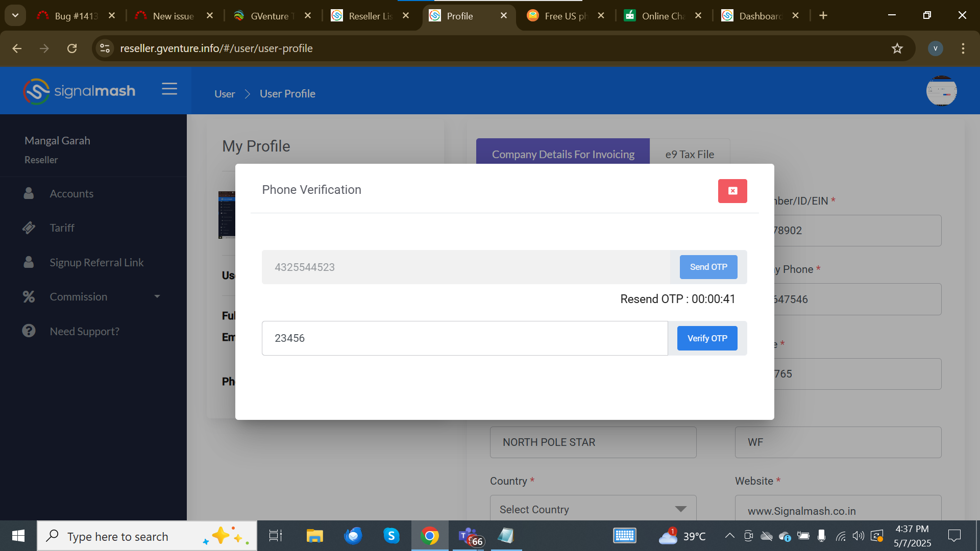The image size is (980, 551).
Task: Open Microsoft Teams from the taskbar
Action: [x=469, y=536]
